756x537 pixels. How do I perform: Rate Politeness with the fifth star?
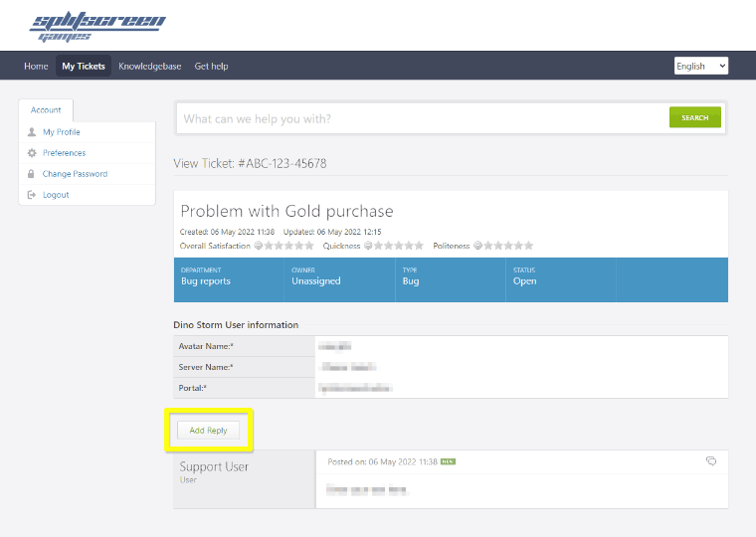[529, 246]
